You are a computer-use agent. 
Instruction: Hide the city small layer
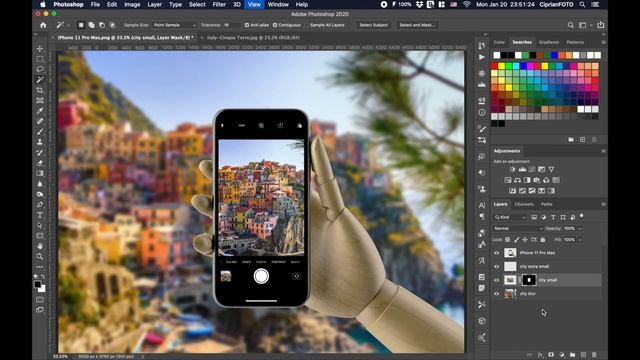click(496, 280)
